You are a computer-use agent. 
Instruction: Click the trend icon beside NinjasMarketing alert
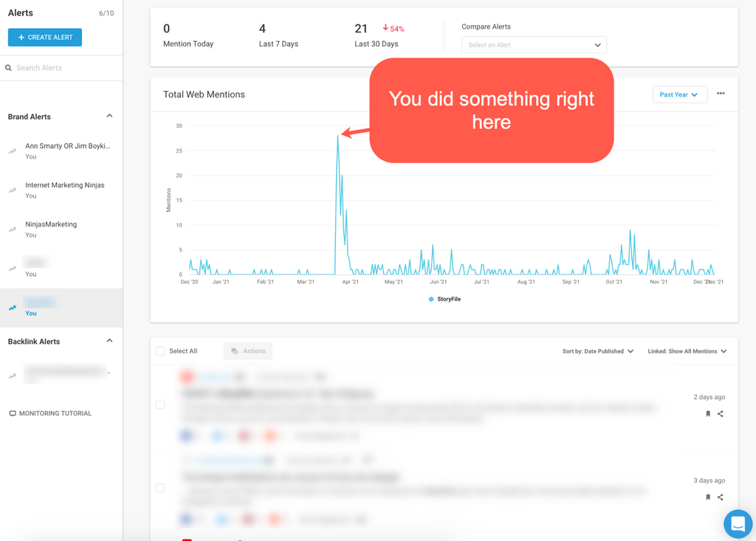(x=13, y=230)
